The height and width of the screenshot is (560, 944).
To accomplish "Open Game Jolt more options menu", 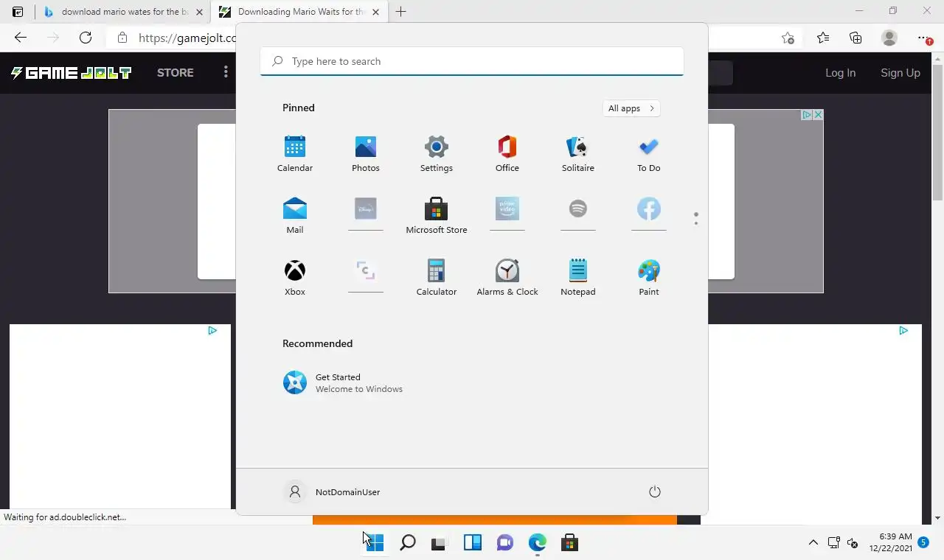I will click(226, 72).
